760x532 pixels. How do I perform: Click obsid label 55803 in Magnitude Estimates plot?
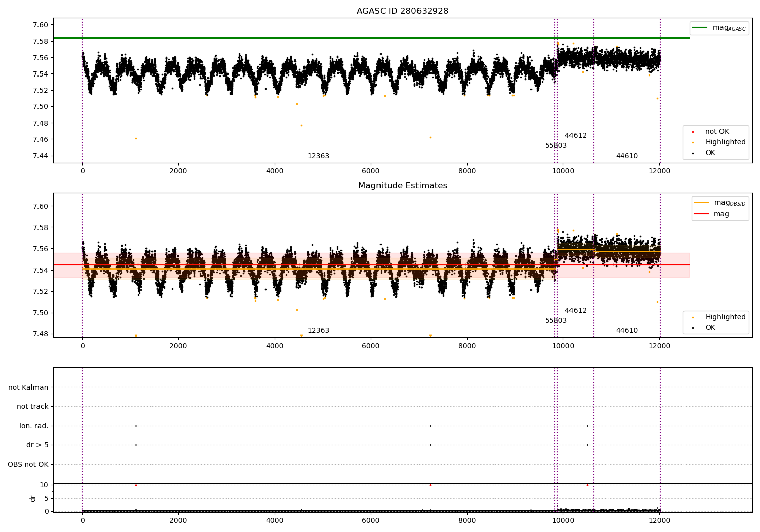click(x=556, y=321)
